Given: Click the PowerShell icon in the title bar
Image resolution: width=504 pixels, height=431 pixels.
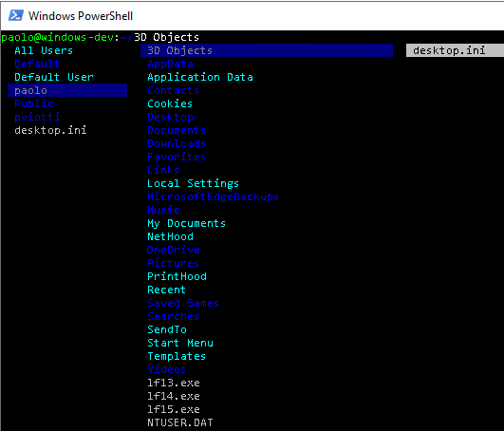Looking at the screenshot, I should click(16, 15).
